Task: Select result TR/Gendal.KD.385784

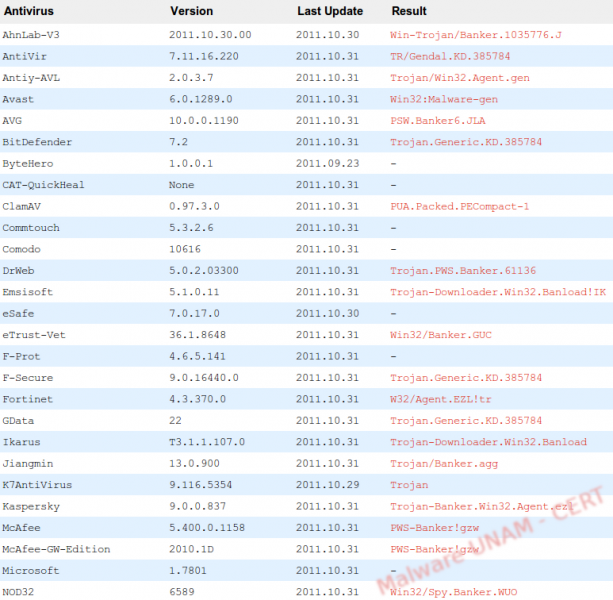Action: pos(450,57)
